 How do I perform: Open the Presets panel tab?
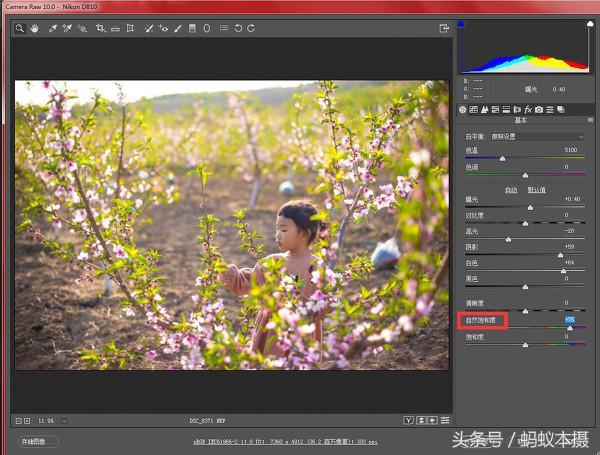[x=550, y=110]
